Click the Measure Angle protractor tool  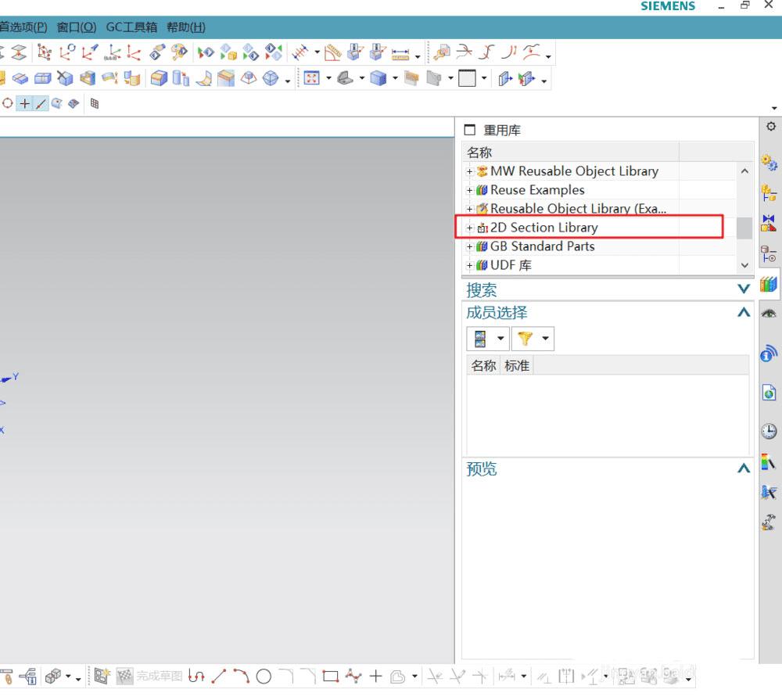point(332,52)
